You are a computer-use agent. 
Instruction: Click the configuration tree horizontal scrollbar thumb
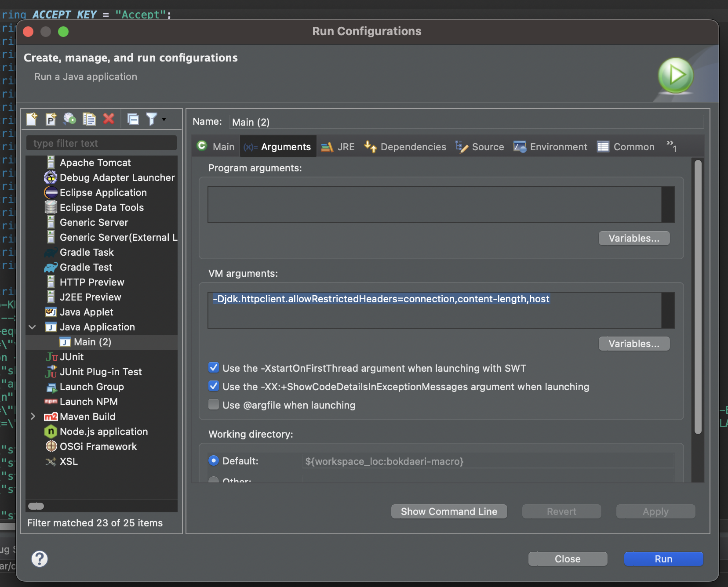click(36, 506)
